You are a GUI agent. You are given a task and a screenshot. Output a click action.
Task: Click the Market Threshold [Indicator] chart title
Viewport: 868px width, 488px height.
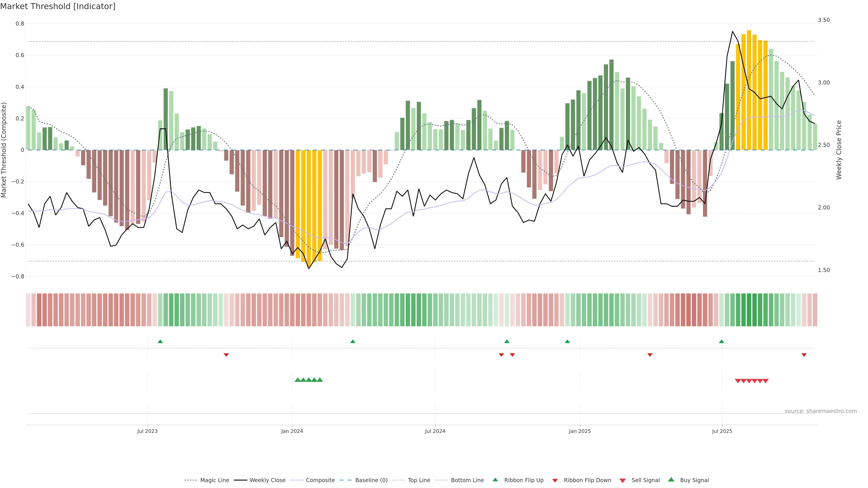pyautogui.click(x=58, y=6)
